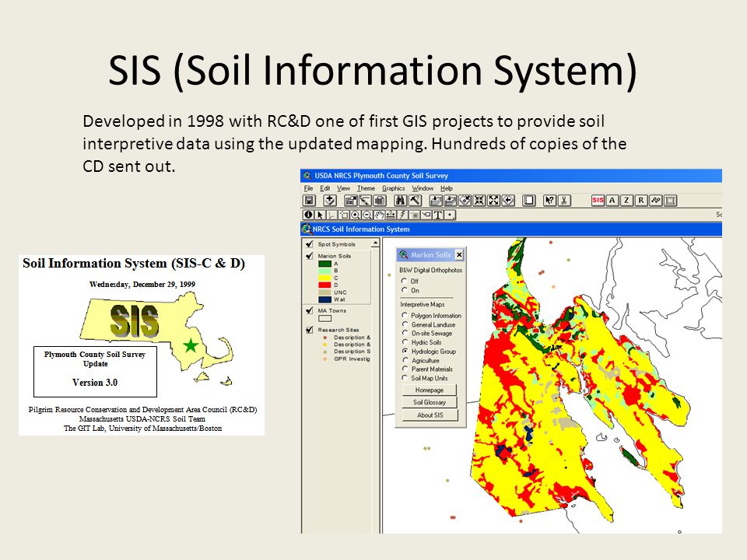Select the Text T tool

click(x=438, y=215)
